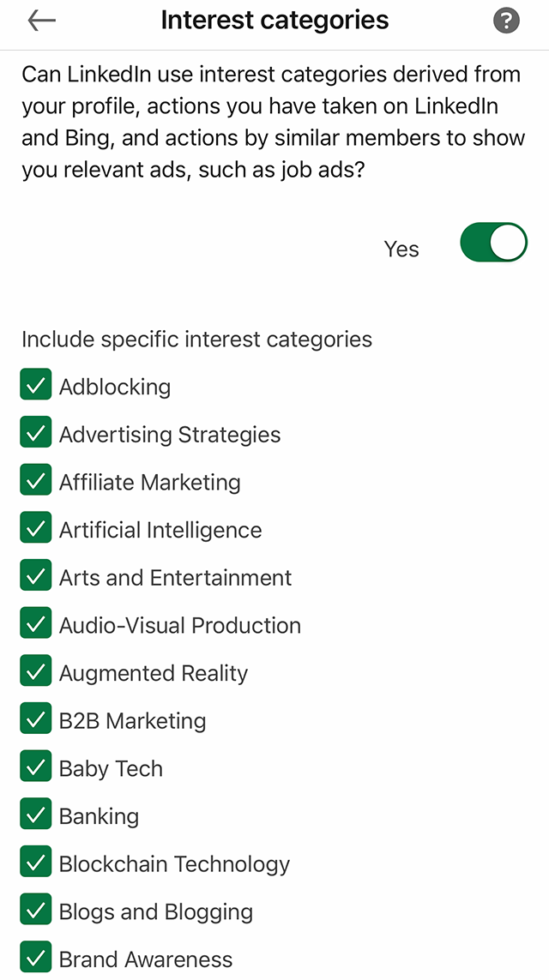The image size is (549, 980).
Task: Toggle off the Brand Awareness interest
Action: (36, 956)
